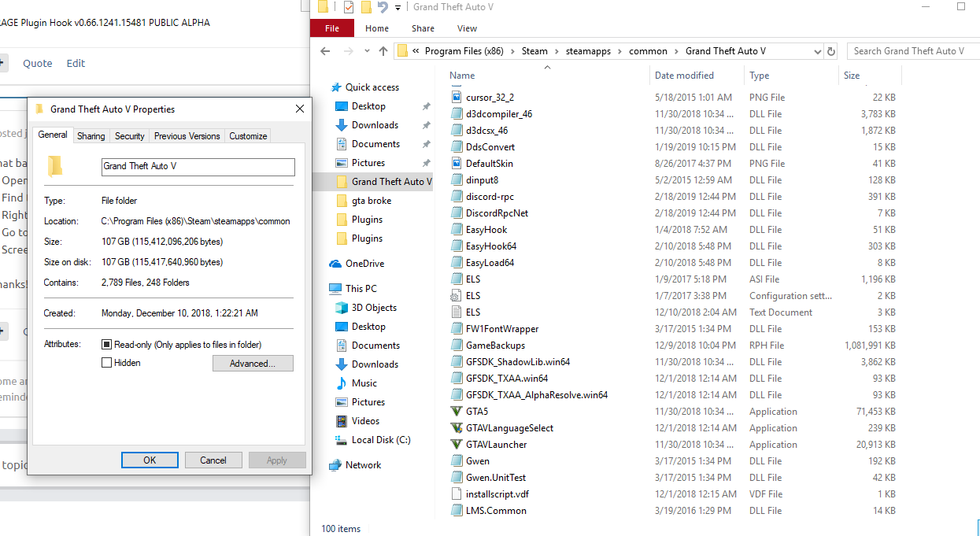Screen dimensions: 980x536
Task: Select the Gwen.UnitTest file row
Action: point(673,477)
